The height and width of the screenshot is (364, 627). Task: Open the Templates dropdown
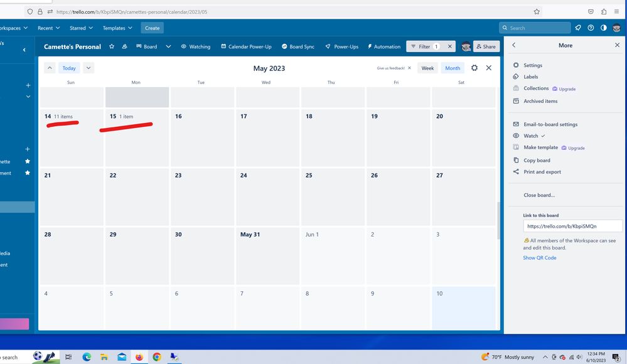[x=117, y=28]
